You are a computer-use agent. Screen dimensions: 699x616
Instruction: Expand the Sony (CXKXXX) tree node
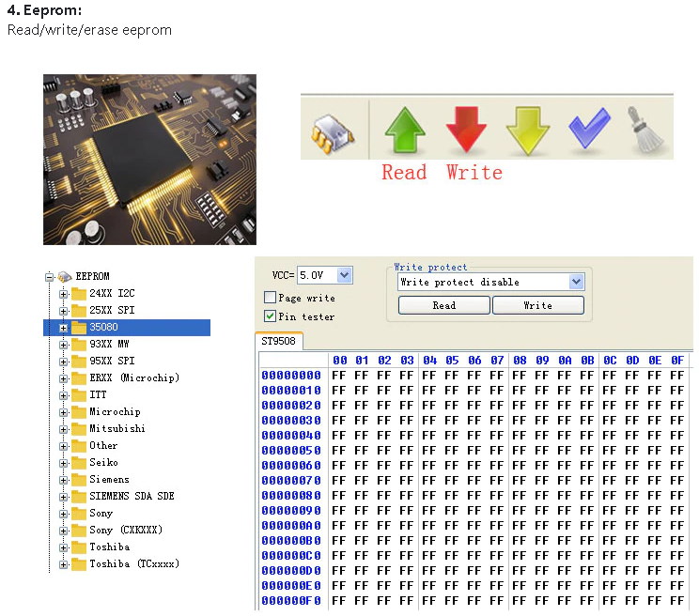[63, 531]
